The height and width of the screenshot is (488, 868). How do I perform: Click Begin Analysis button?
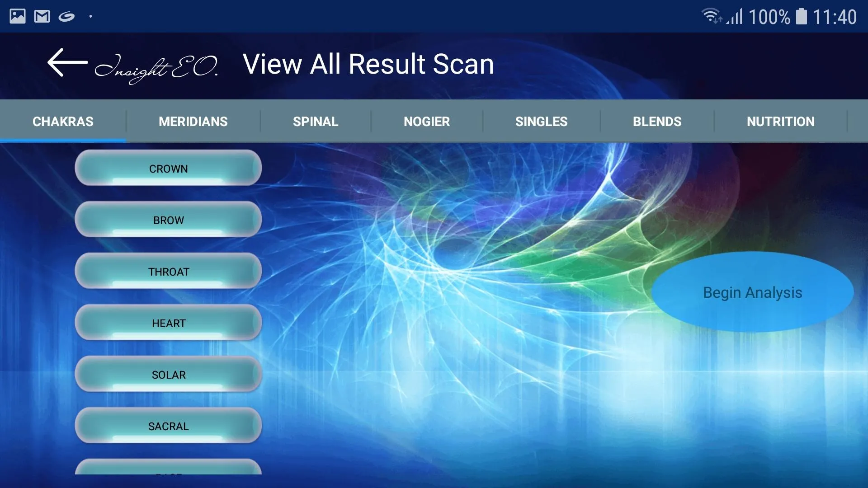(752, 292)
